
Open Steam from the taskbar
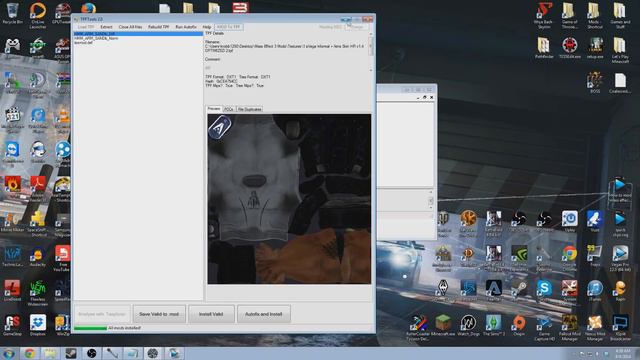pos(71,353)
